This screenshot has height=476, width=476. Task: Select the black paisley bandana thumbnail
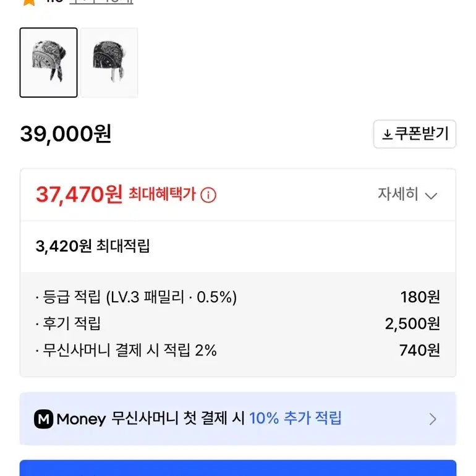pyautogui.click(x=109, y=62)
